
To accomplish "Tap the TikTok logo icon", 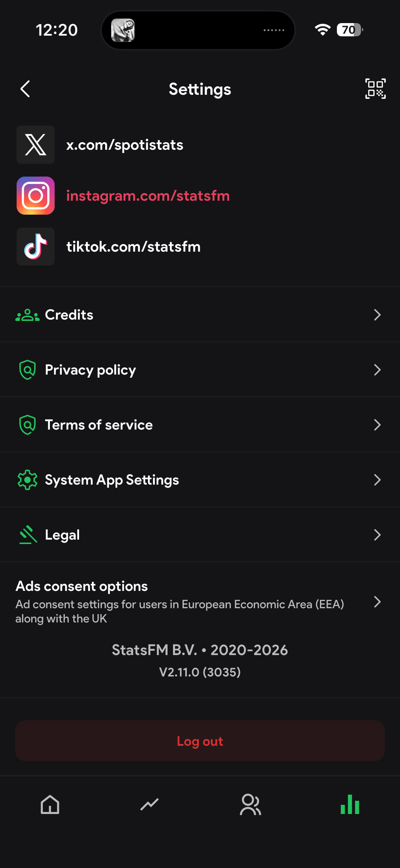I will [x=36, y=247].
